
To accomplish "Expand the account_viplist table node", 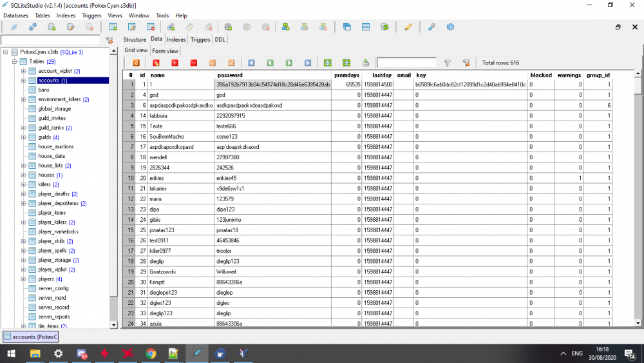I will pyautogui.click(x=23, y=71).
